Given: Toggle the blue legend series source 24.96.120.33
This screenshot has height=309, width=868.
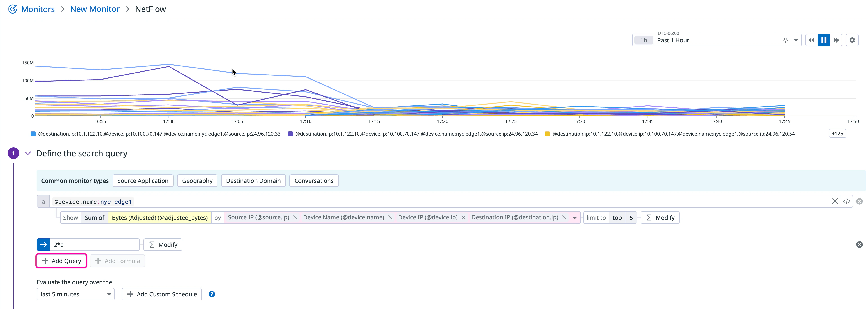Looking at the screenshot, I should (x=156, y=134).
